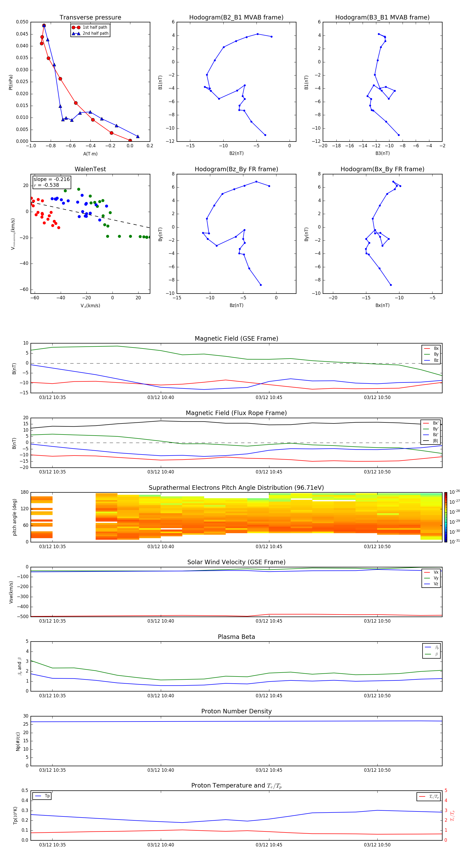This screenshot has height=868, width=473.
Task: Click the "pitch angle (deg)" y-axis label
Action: tap(14, 517)
